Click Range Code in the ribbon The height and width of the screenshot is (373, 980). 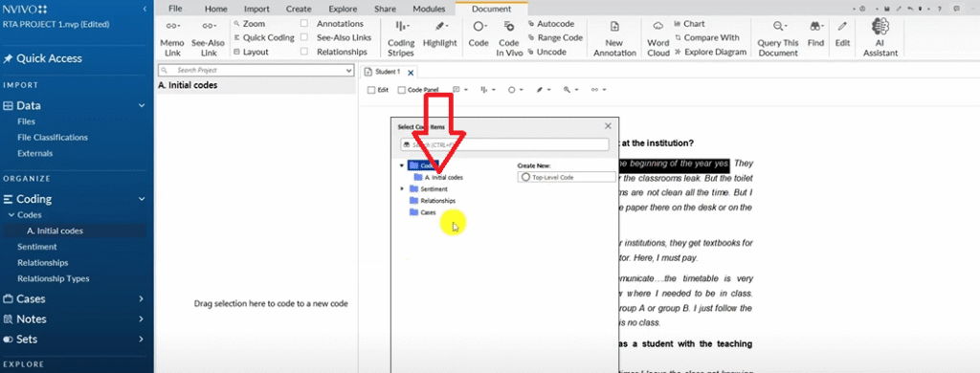pyautogui.click(x=555, y=37)
